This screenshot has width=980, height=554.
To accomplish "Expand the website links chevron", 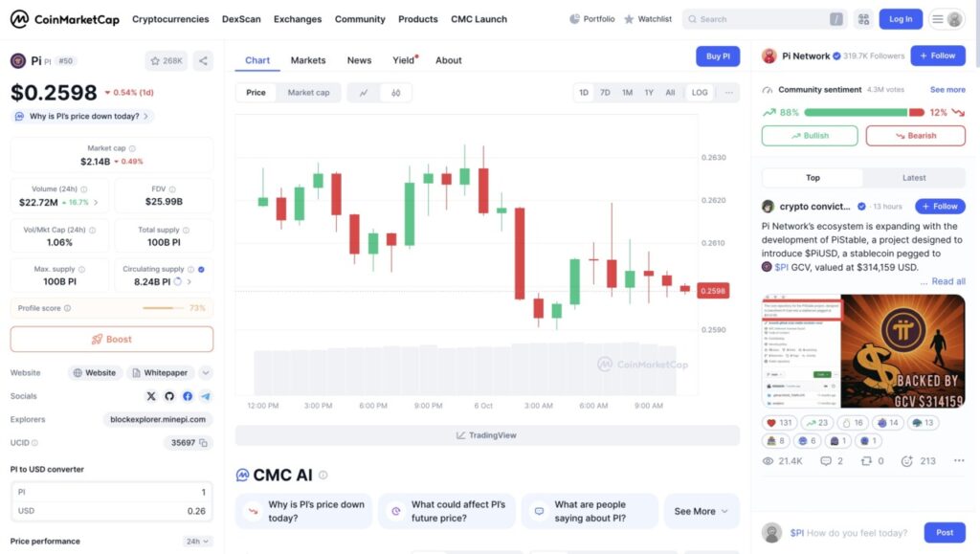I will 206,373.
